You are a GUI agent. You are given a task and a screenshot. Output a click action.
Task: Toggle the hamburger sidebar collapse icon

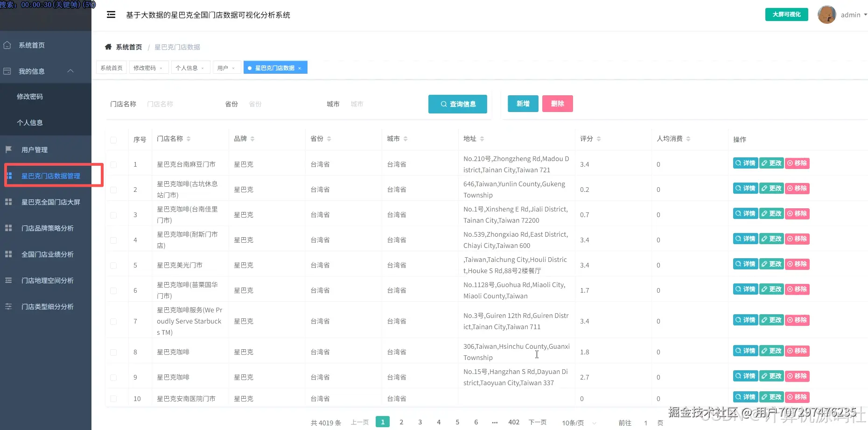click(x=111, y=15)
